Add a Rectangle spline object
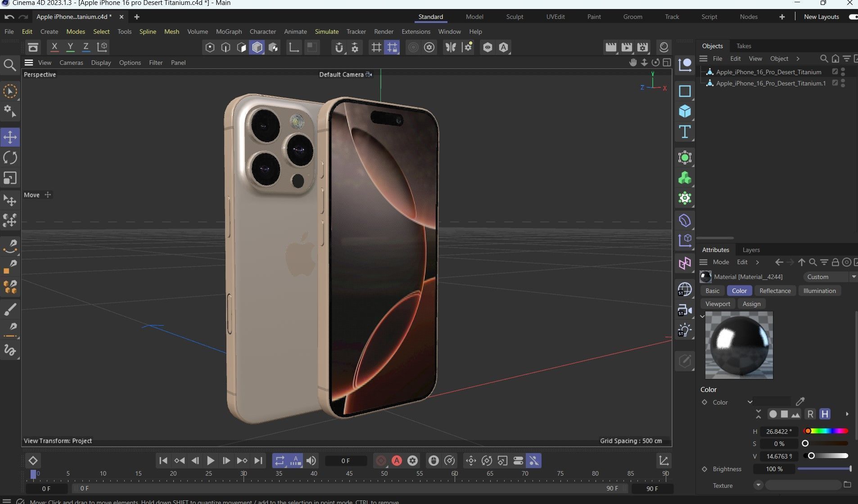This screenshot has width=858, height=504. click(685, 91)
